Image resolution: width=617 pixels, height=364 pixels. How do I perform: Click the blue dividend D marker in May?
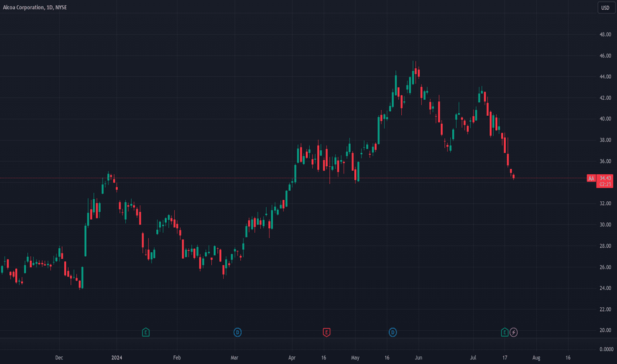click(393, 332)
